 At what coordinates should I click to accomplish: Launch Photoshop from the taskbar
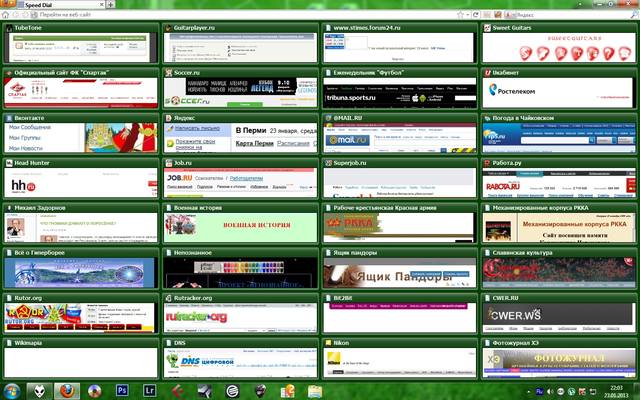124,390
